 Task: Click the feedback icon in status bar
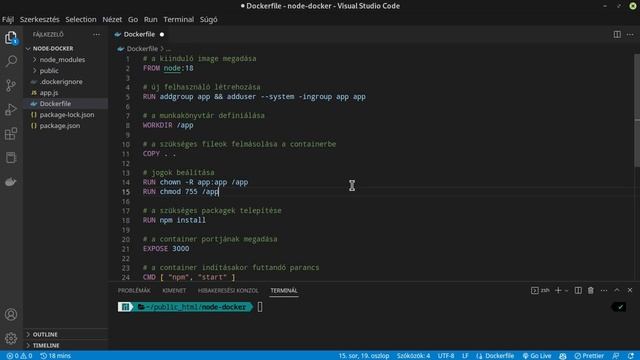tap(616, 356)
